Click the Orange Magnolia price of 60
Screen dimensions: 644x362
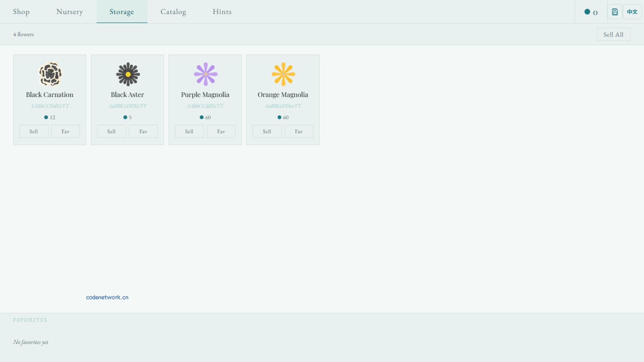[x=283, y=117]
